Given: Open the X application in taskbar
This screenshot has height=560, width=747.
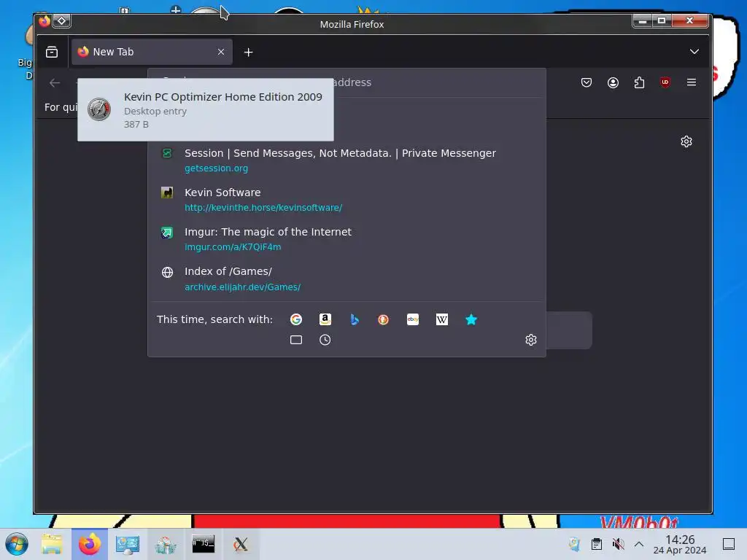Looking at the screenshot, I should click(241, 544).
